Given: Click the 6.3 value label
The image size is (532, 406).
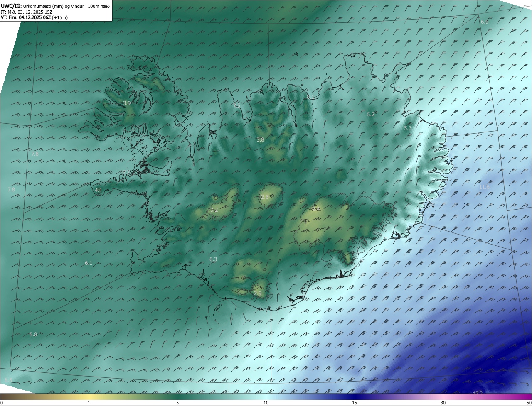Looking at the screenshot, I should point(213,259).
